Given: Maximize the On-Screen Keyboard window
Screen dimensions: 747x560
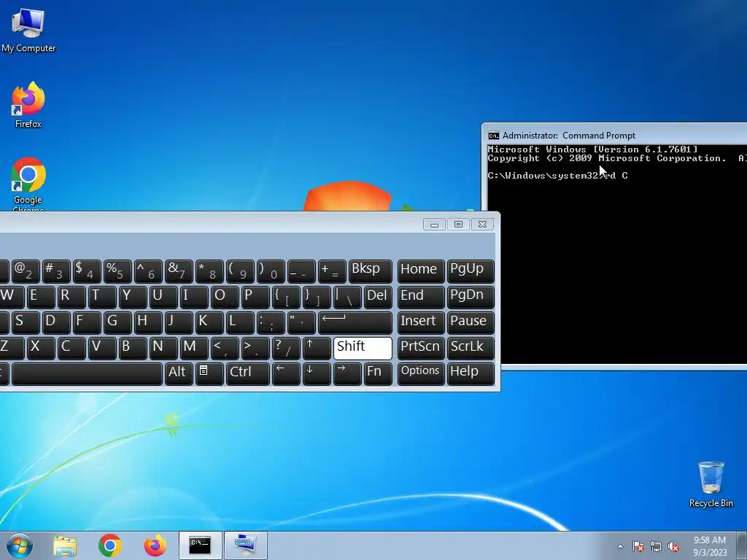Looking at the screenshot, I should (x=458, y=225).
